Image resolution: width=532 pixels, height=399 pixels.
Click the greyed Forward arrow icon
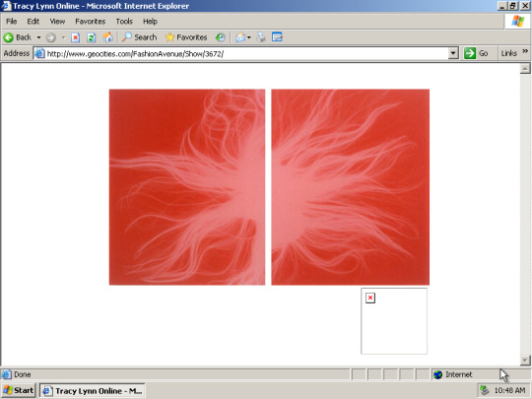click(51, 37)
